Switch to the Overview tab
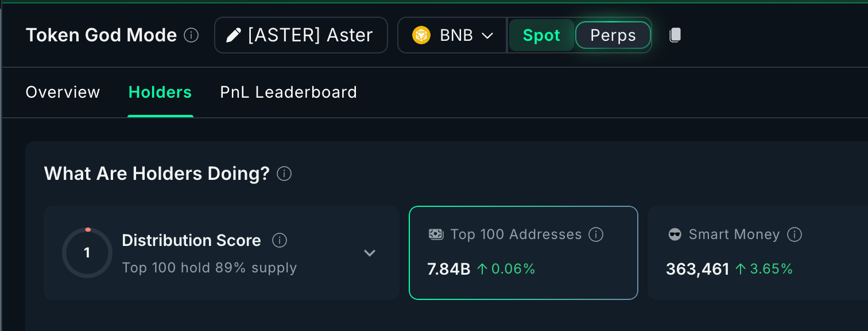 63,92
